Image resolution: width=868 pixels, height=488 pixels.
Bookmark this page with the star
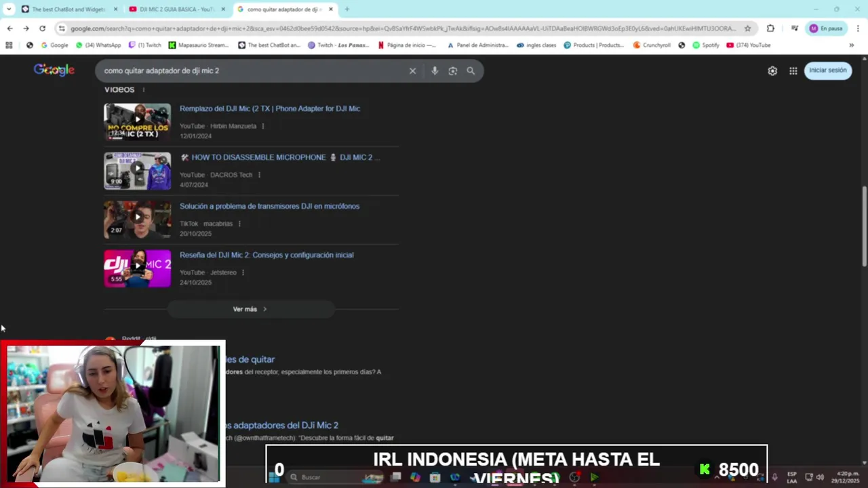coord(748,28)
